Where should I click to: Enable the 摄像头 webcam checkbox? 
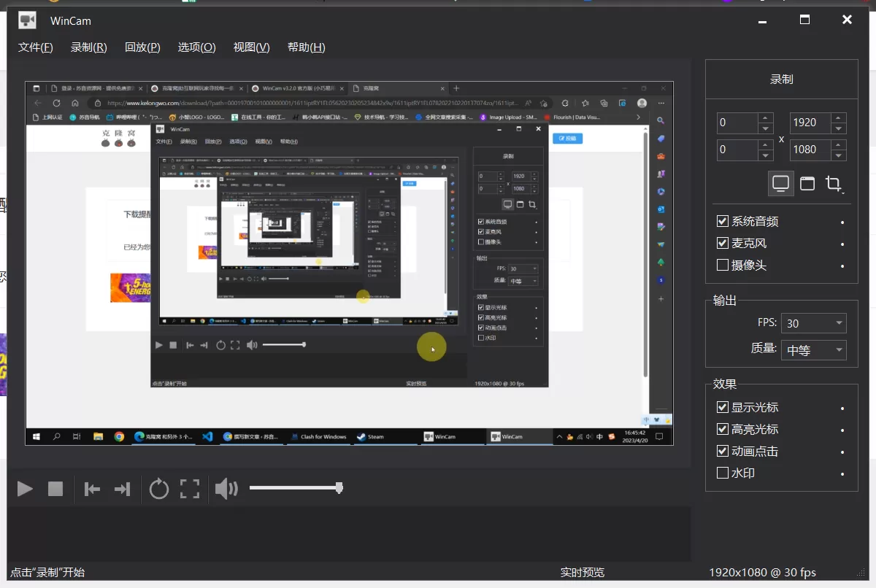coord(723,265)
